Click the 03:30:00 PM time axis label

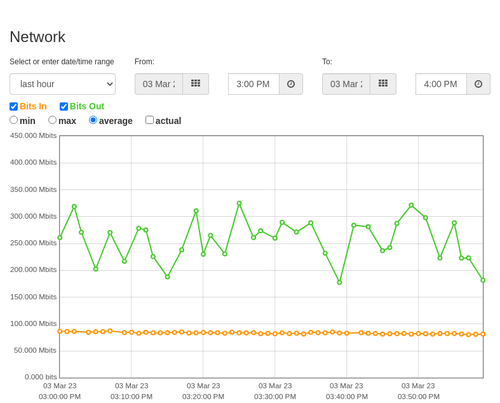coord(275,397)
